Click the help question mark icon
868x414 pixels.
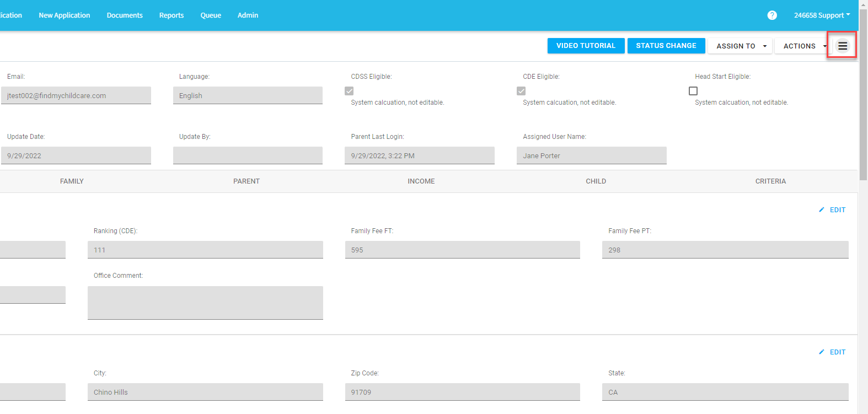click(772, 15)
